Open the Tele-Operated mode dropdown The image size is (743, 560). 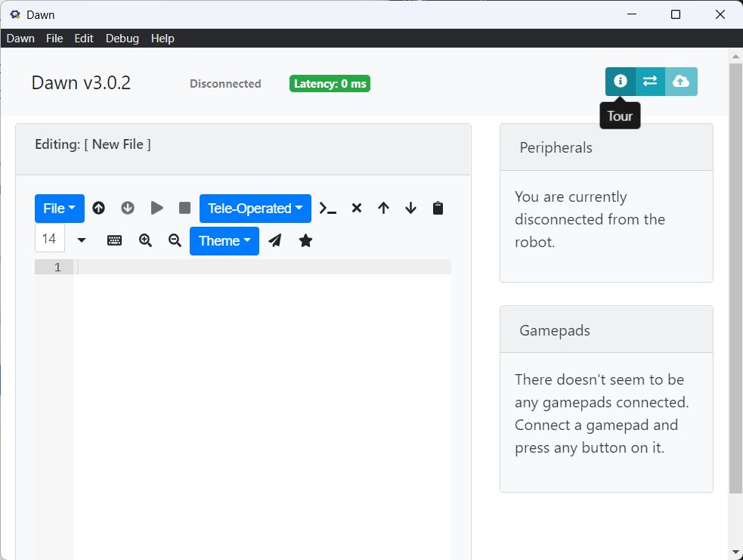(255, 209)
